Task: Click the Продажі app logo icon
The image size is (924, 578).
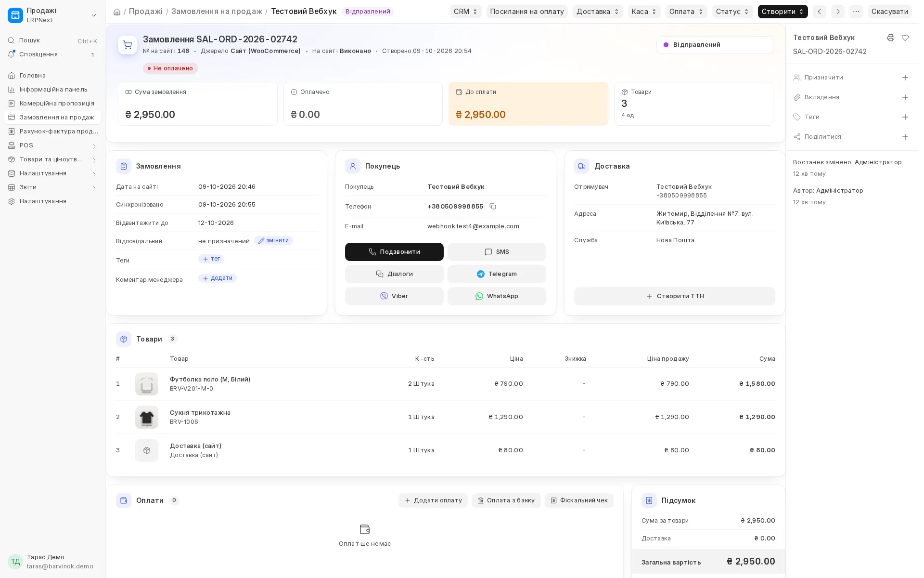Action: coord(15,15)
